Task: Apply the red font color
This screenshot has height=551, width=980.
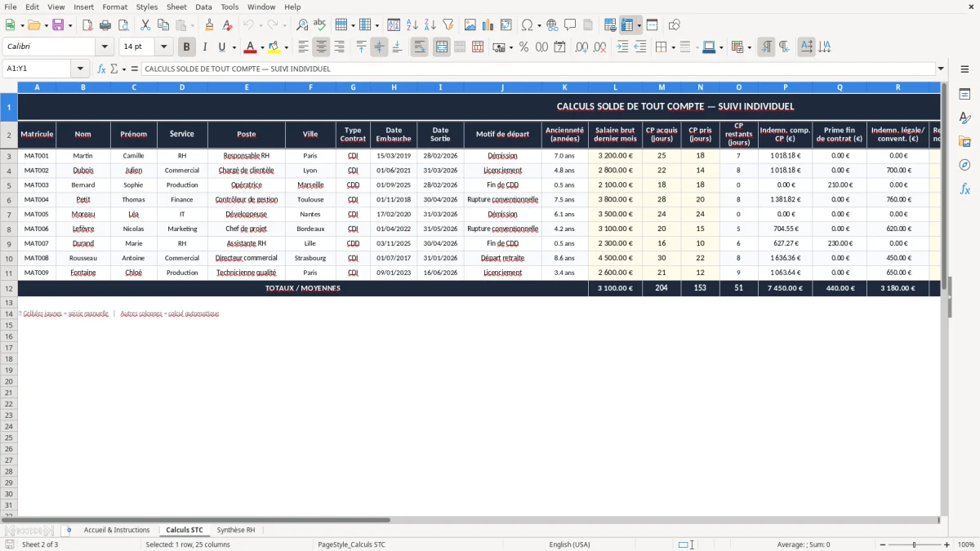Action: [250, 47]
